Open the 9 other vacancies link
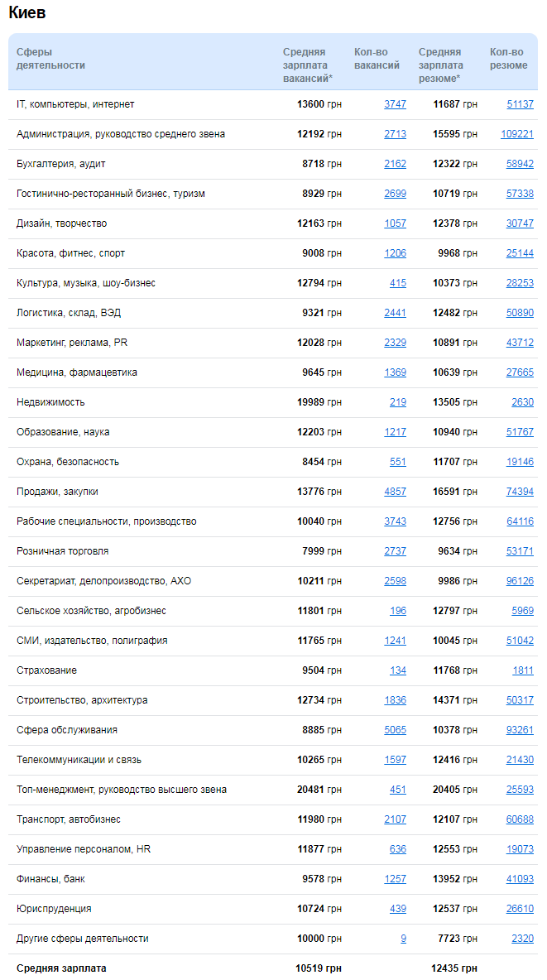 click(x=403, y=939)
